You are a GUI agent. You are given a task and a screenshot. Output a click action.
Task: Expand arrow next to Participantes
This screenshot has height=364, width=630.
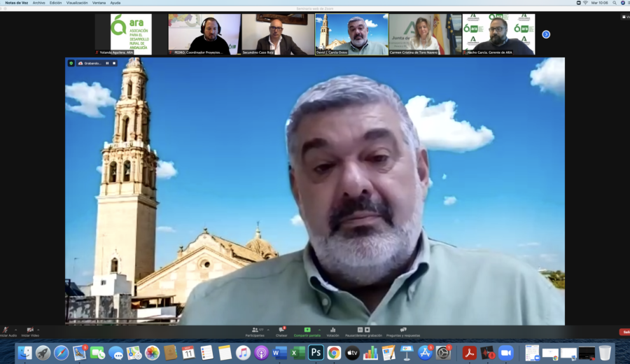[268, 330]
